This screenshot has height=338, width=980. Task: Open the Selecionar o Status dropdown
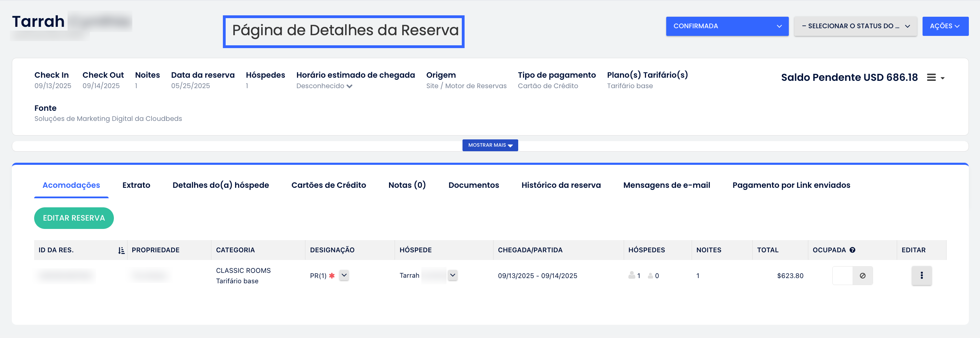pyautogui.click(x=855, y=26)
